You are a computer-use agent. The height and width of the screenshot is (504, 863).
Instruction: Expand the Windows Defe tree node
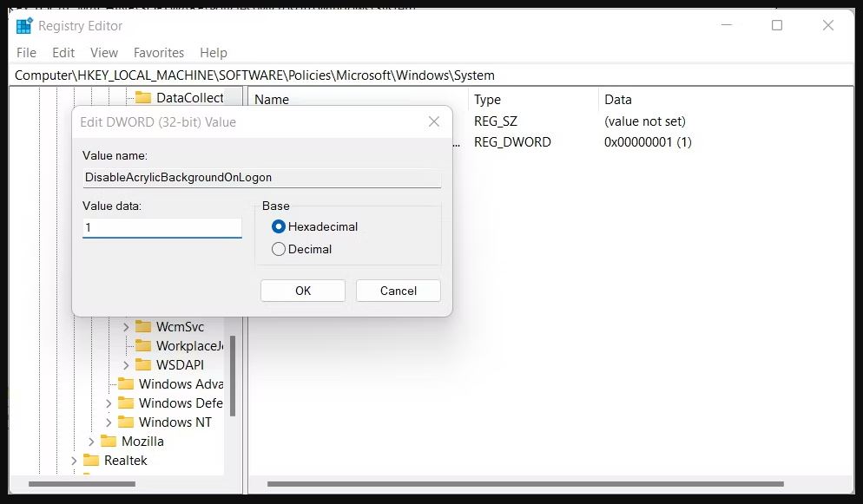[x=109, y=403]
